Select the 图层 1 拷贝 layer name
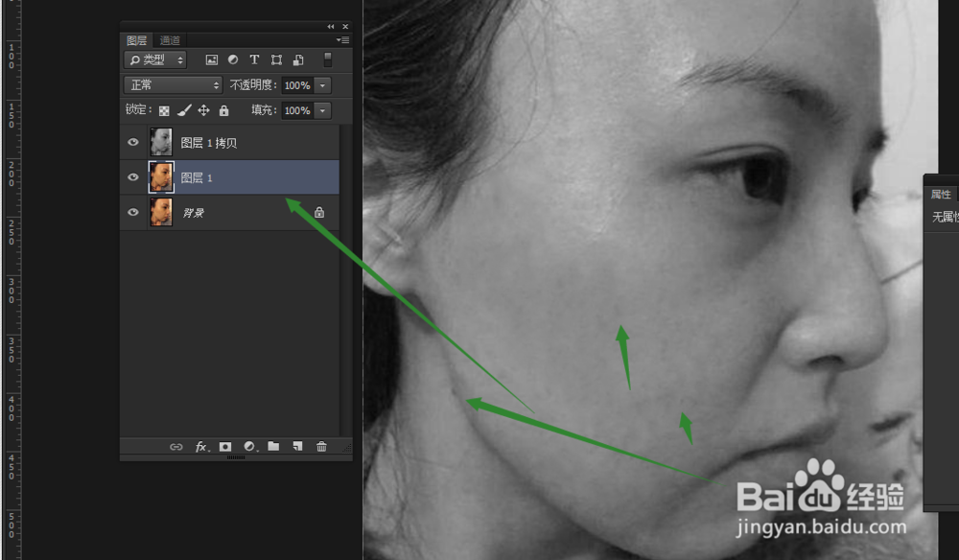959x560 pixels. pos(208,143)
